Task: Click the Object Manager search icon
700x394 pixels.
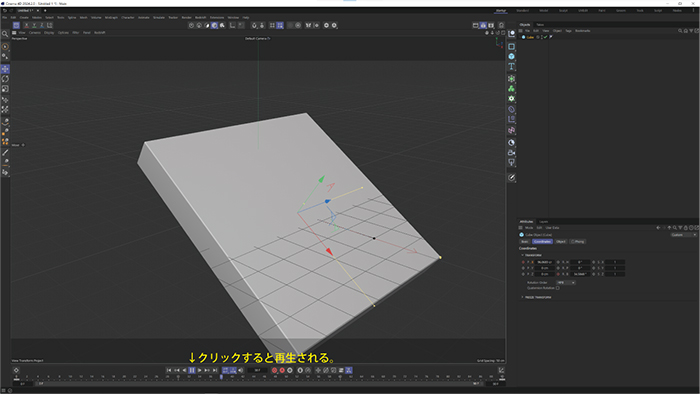Action: click(680, 31)
